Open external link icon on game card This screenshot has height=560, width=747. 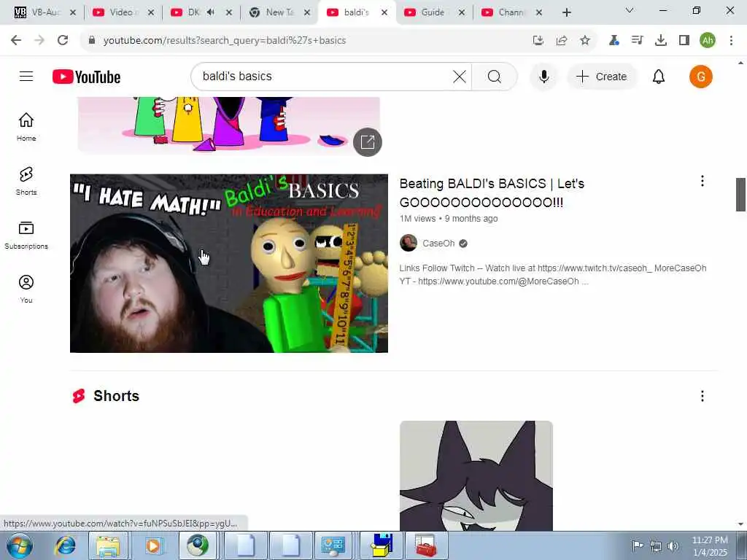pyautogui.click(x=368, y=142)
